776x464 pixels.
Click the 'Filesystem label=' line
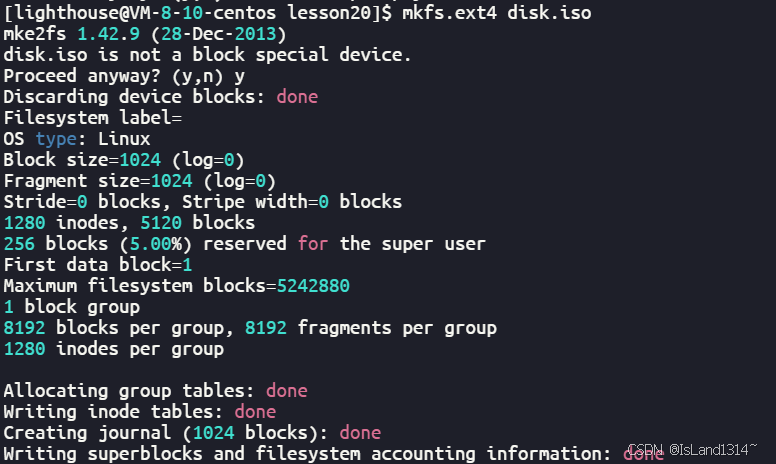coord(93,118)
